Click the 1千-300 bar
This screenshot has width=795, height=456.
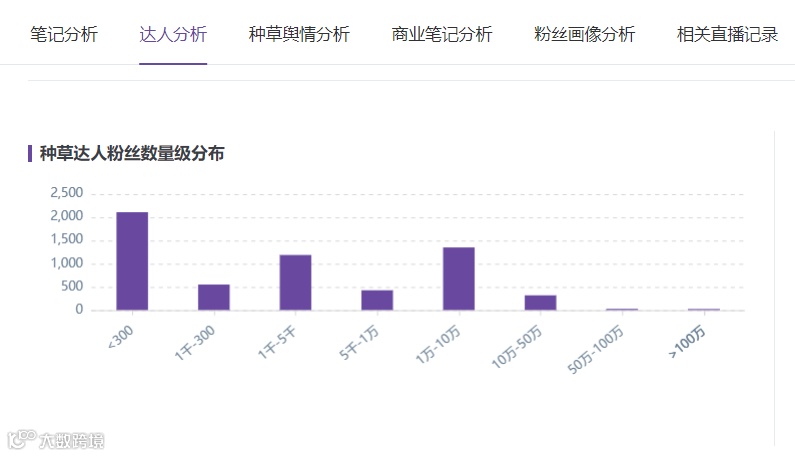pos(214,297)
